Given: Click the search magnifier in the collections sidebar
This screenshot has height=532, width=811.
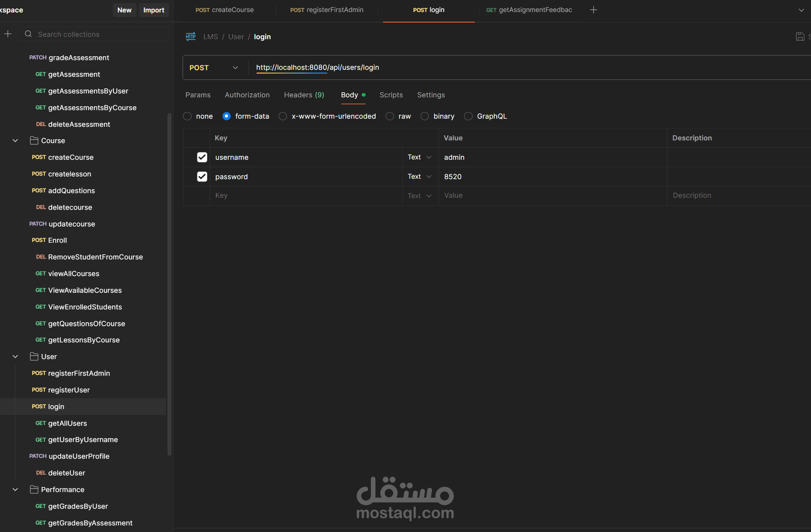Looking at the screenshot, I should click(x=28, y=34).
